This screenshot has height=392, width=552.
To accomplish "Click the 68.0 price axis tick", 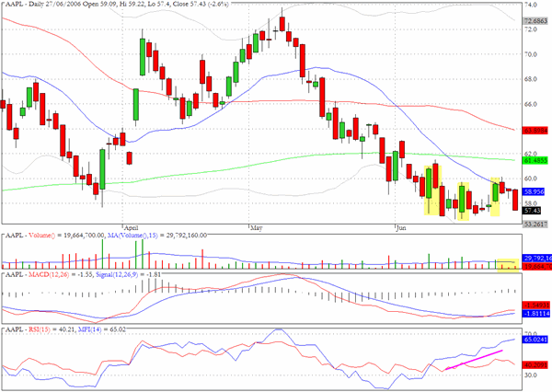I will [531, 79].
